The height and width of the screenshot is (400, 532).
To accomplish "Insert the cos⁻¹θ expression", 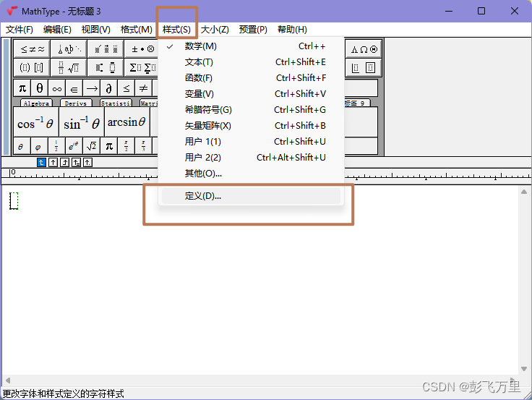I will click(36, 122).
